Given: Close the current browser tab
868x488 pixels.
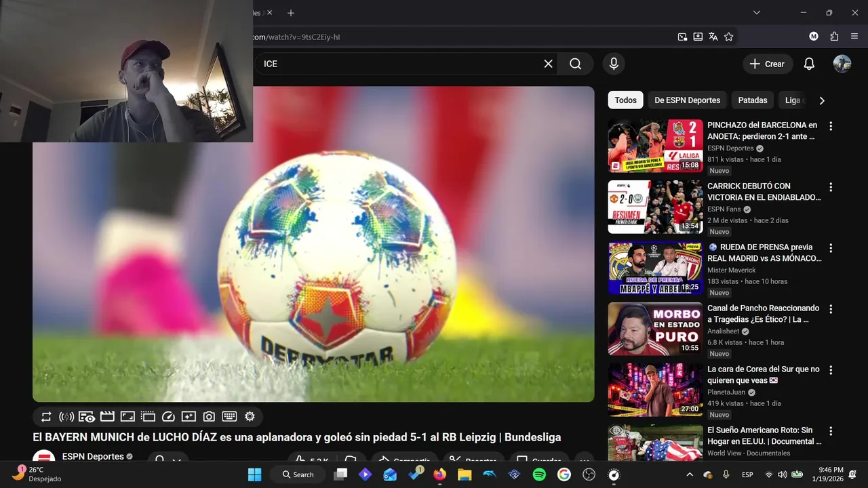Looking at the screenshot, I should (269, 13).
